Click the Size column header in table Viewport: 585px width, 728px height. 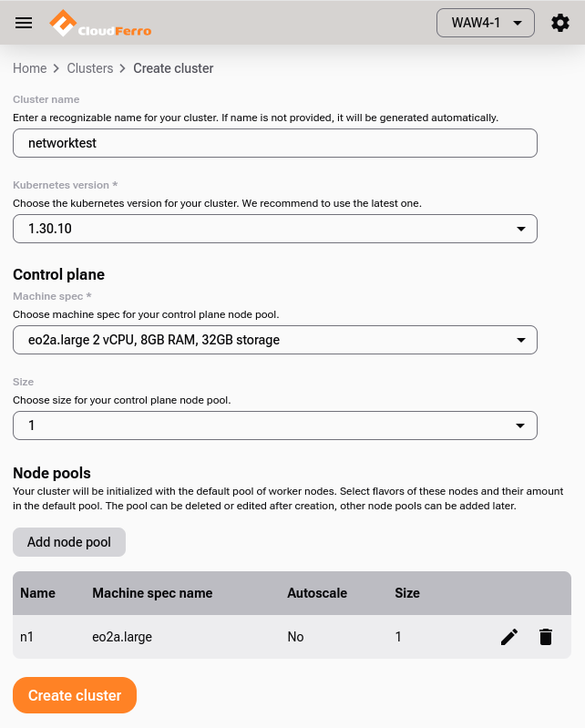click(x=407, y=593)
